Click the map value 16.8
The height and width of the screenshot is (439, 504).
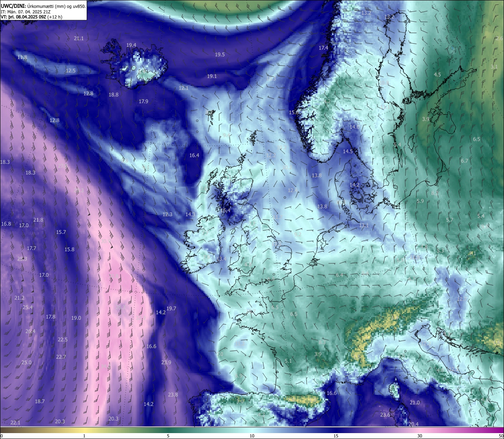pos(6,224)
